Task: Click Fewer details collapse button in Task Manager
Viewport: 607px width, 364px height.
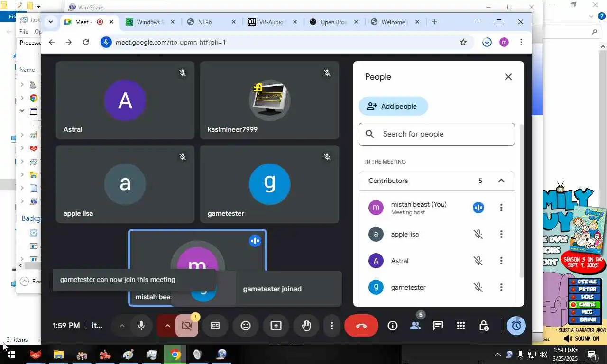Action: [31, 281]
